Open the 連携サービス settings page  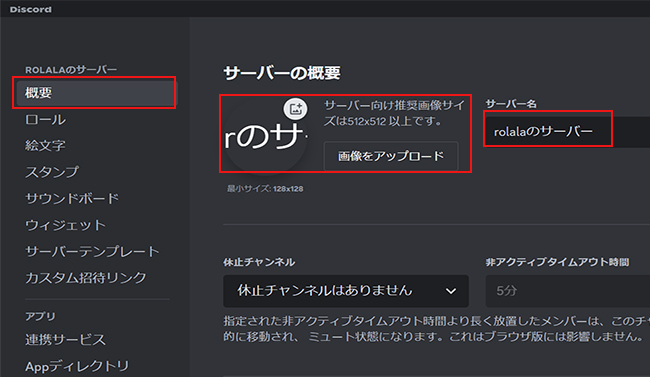point(65,340)
